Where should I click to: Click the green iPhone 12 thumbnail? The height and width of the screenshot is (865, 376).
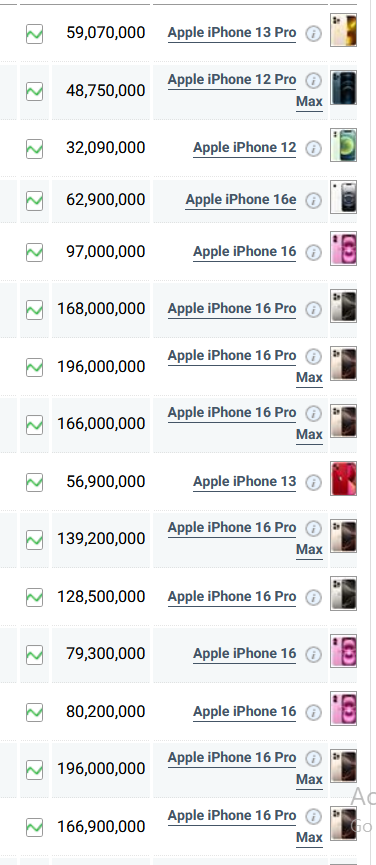pos(343,145)
